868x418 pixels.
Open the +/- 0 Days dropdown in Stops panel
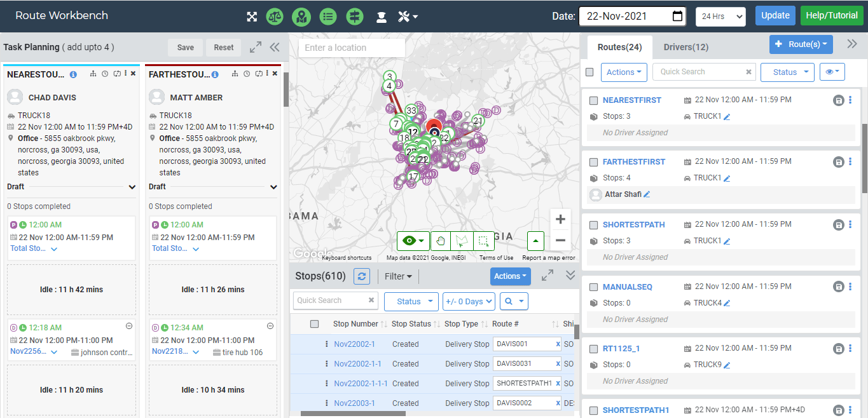point(469,301)
